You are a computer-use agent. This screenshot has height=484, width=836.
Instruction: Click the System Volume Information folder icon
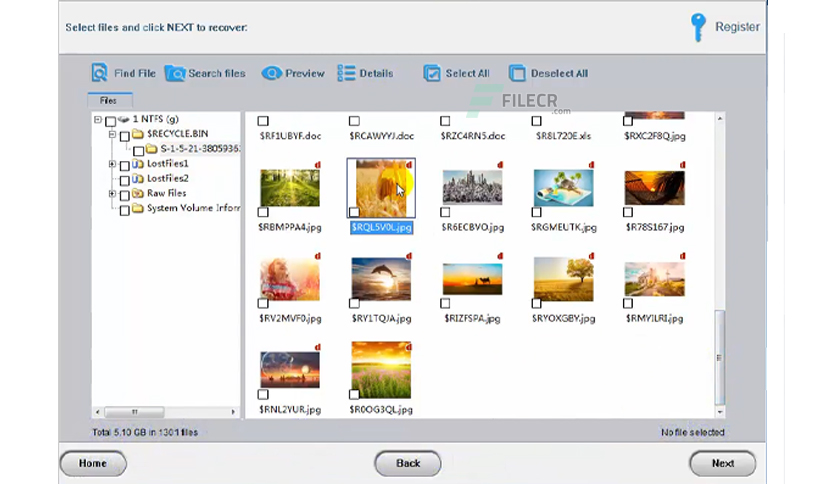pyautogui.click(x=138, y=208)
